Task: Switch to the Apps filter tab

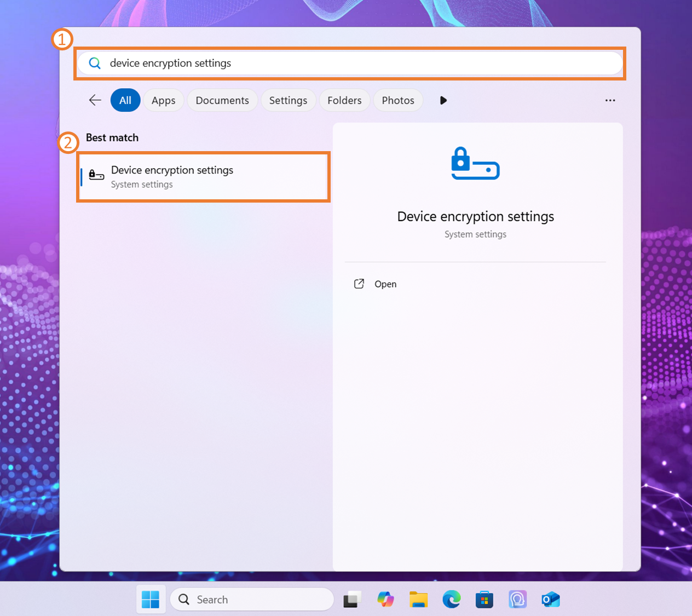Action: (x=163, y=100)
